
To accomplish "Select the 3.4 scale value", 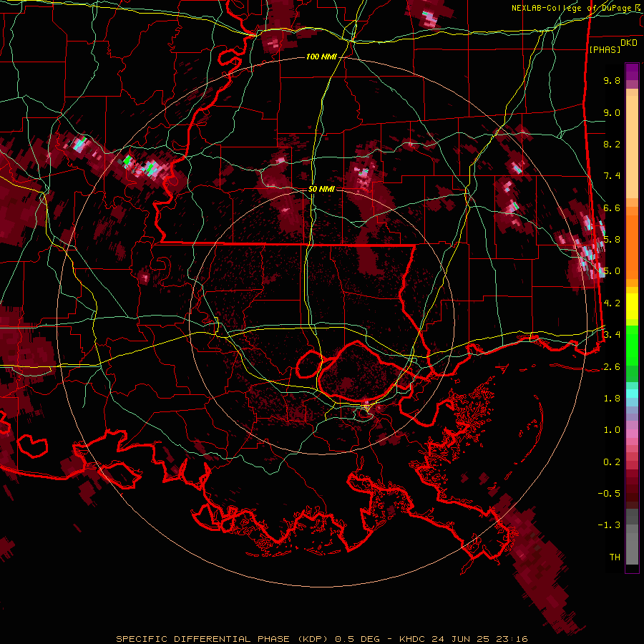I will 612,335.
